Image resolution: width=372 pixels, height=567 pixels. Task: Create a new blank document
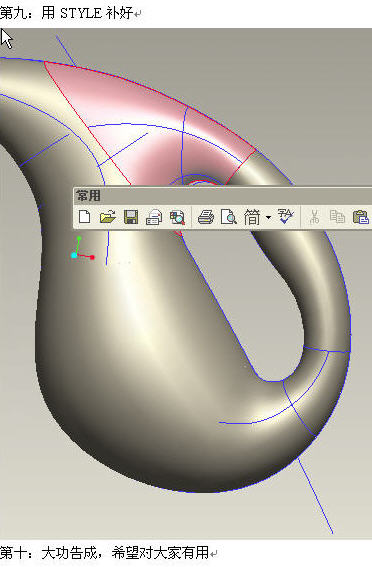click(x=85, y=217)
